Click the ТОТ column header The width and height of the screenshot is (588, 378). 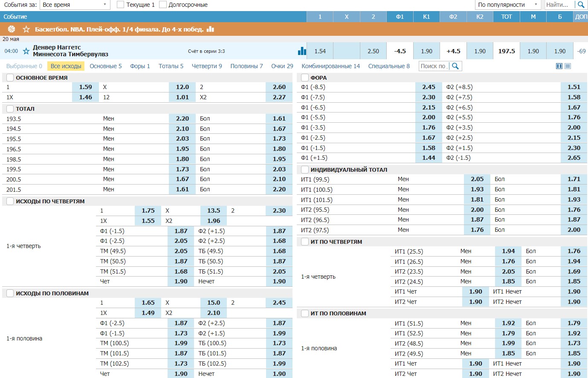(507, 17)
